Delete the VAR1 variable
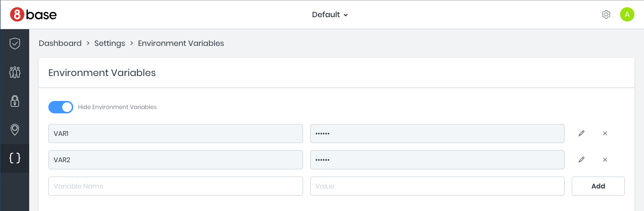The image size is (644, 211). click(605, 133)
